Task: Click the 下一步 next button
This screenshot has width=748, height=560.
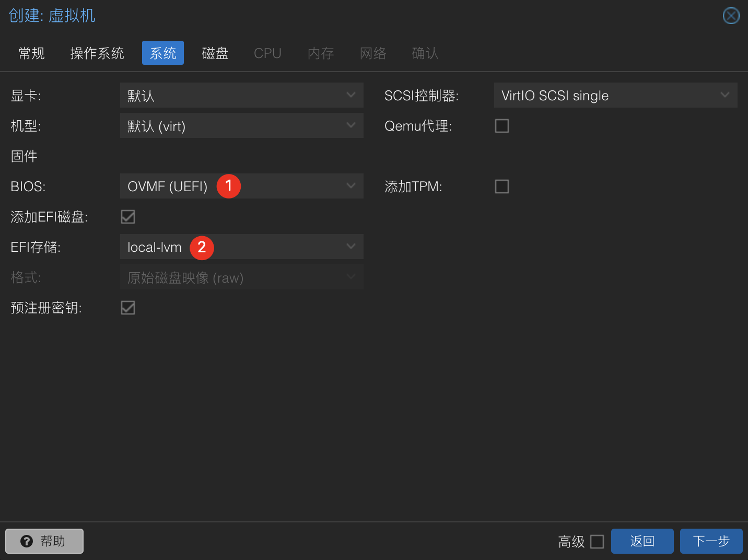Action: [711, 541]
